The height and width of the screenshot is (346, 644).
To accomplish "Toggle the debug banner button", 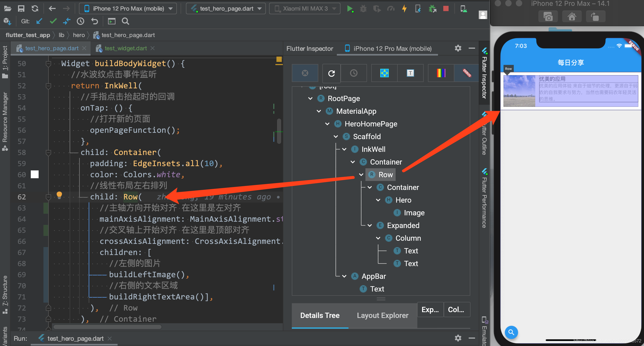I will (x=467, y=73).
